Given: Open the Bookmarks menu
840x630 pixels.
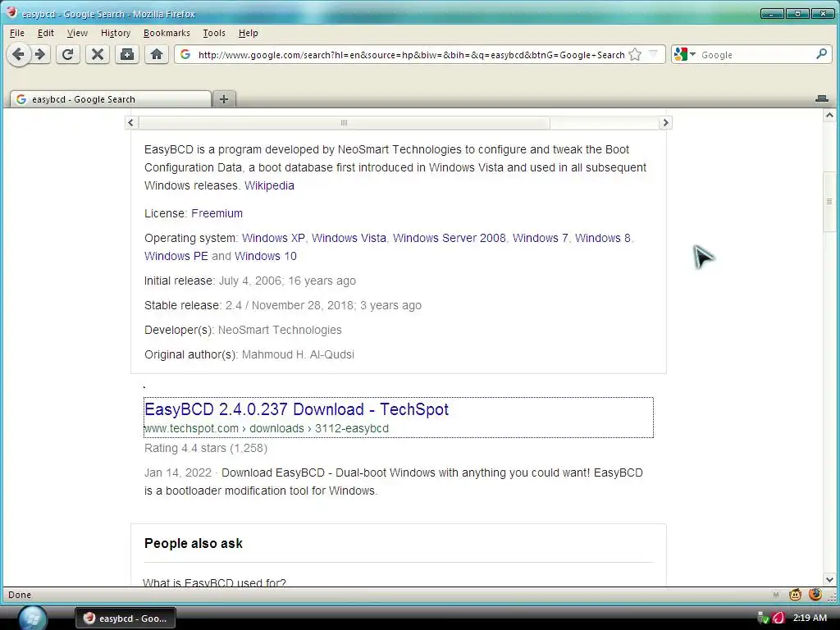Looking at the screenshot, I should click(x=167, y=33).
